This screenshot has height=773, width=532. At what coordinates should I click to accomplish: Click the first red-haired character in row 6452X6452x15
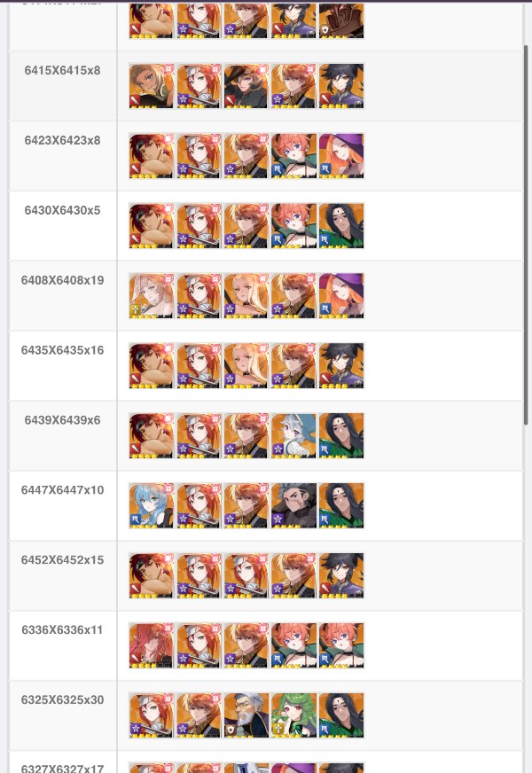point(152,576)
